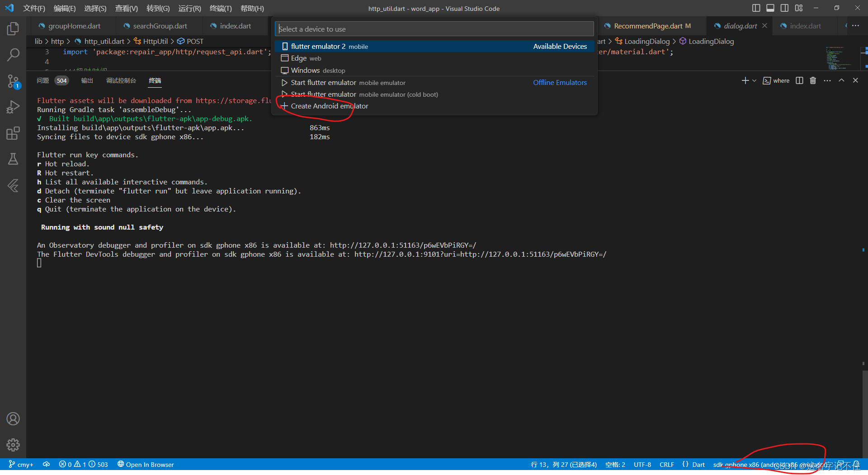Open the Source Control view
Viewport: 868px width, 475px height.
tap(13, 81)
